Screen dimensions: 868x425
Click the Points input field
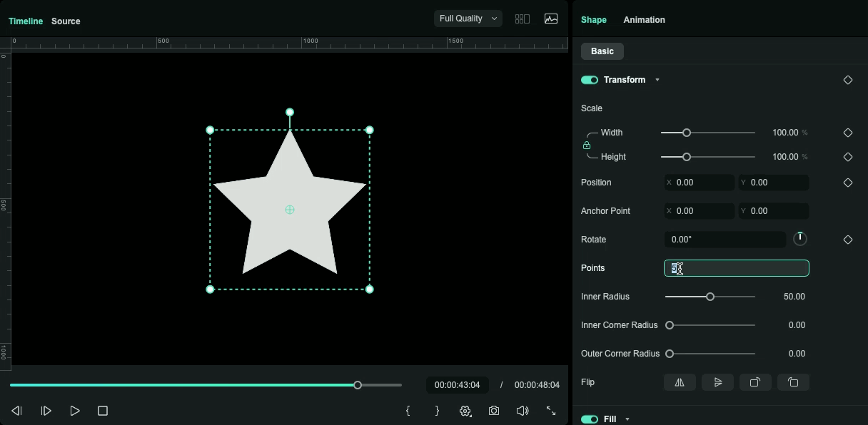coord(736,268)
